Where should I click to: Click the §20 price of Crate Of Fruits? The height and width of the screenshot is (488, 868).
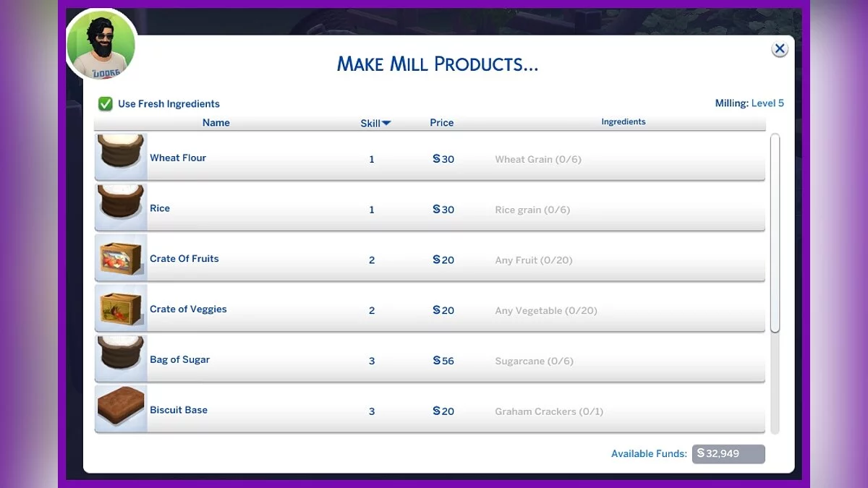[x=443, y=260]
